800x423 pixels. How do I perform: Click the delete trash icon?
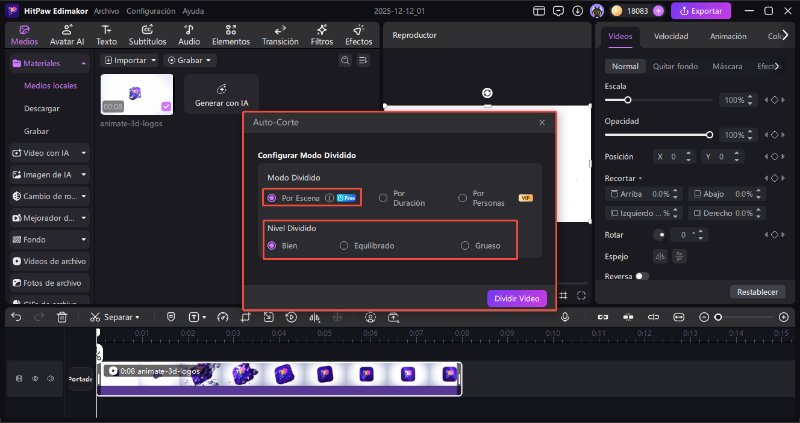[62, 317]
